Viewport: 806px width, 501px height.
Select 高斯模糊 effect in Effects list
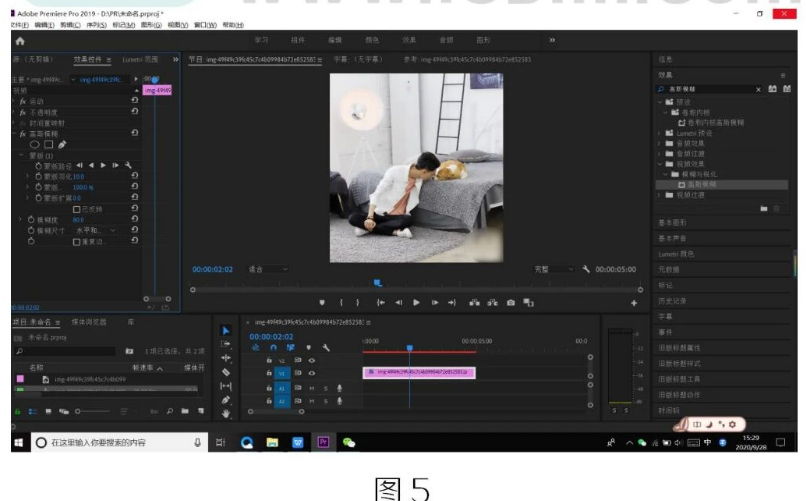point(700,184)
